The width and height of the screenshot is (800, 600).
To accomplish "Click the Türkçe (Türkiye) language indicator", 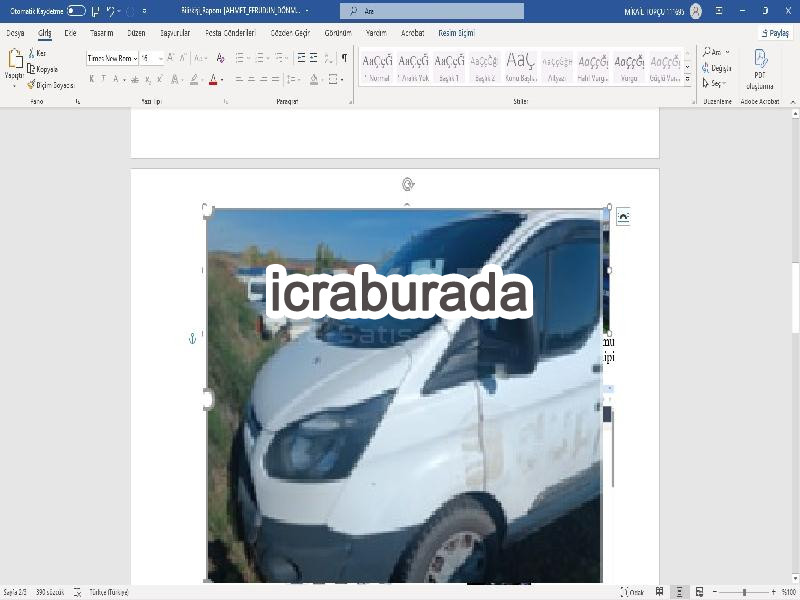I will pos(109,592).
